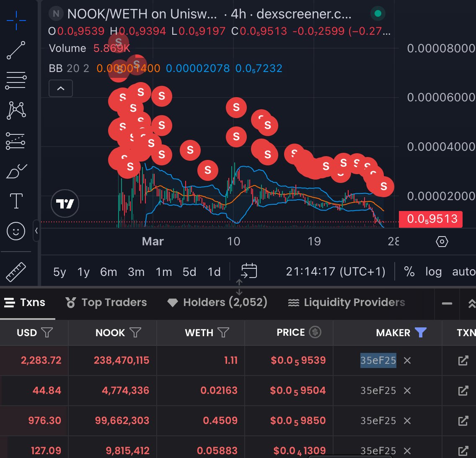
Task: Open the emoji icons tool
Action: point(16,231)
